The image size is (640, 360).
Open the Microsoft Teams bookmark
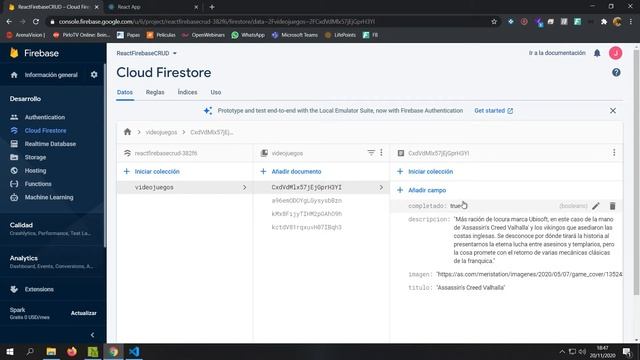294,35
